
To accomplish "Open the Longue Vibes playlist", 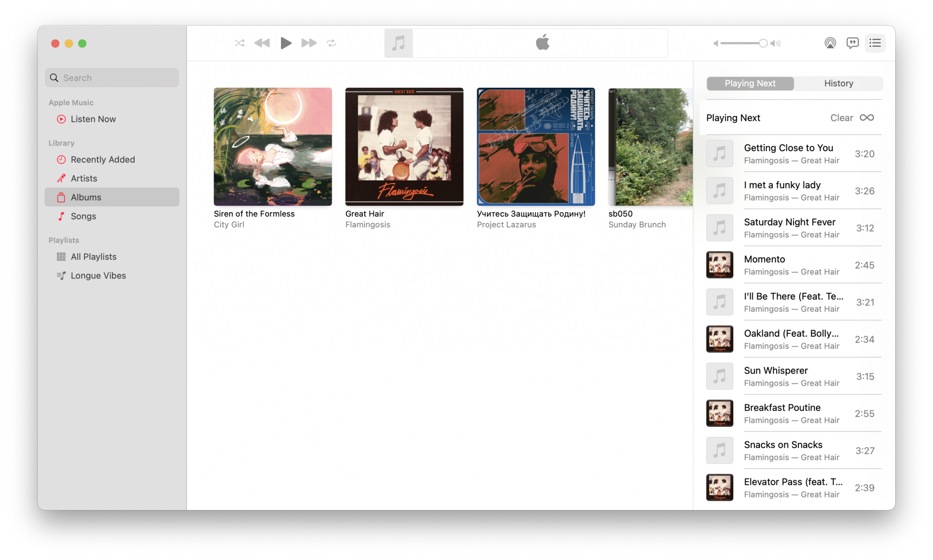I will pyautogui.click(x=112, y=276).
